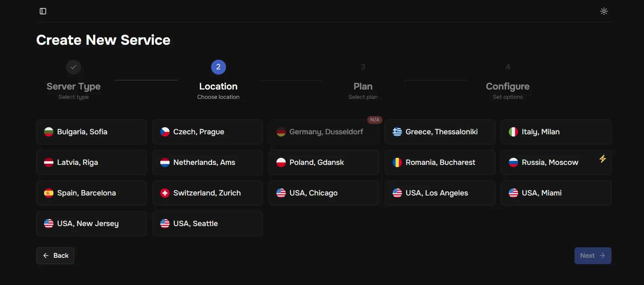Proceed with the Next button
644x285 pixels.
593,256
